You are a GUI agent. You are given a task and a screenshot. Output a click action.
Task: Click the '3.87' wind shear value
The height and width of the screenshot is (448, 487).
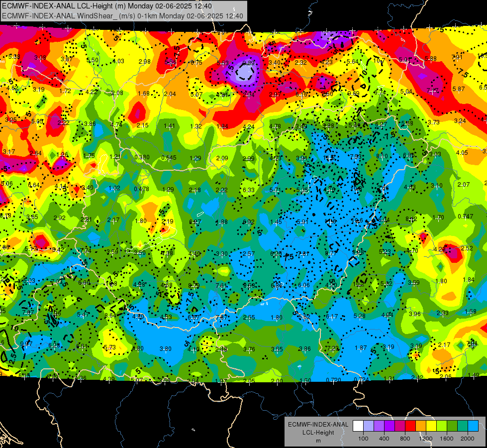[x=67, y=59]
